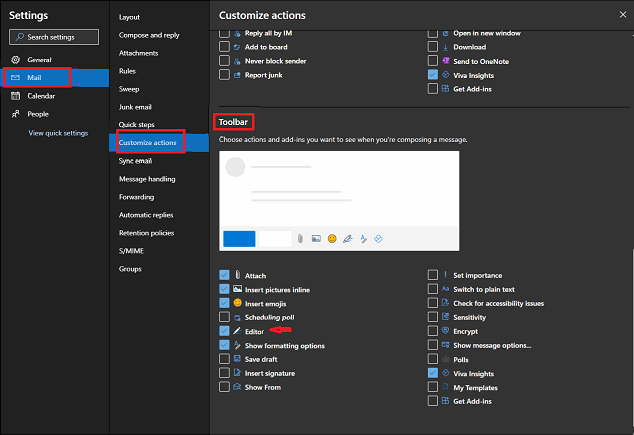Open Compose and reply settings
Screen dimensions: 634x435
(x=149, y=35)
